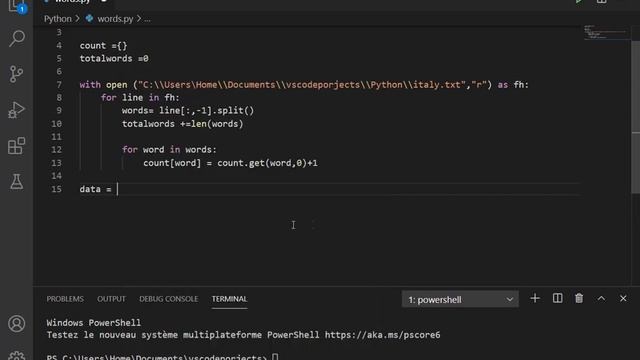Screen dimensions: 640x360
Task: Close the terminal panel
Action: pos(623,299)
